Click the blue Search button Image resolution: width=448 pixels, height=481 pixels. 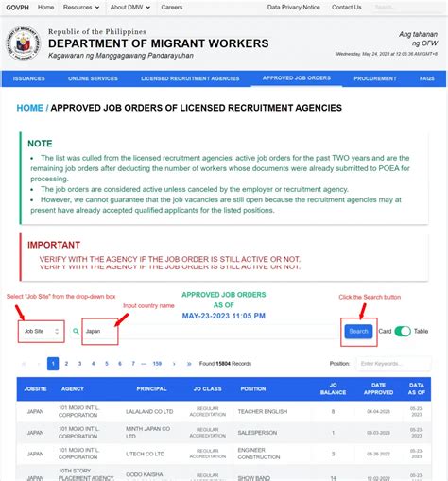click(358, 332)
